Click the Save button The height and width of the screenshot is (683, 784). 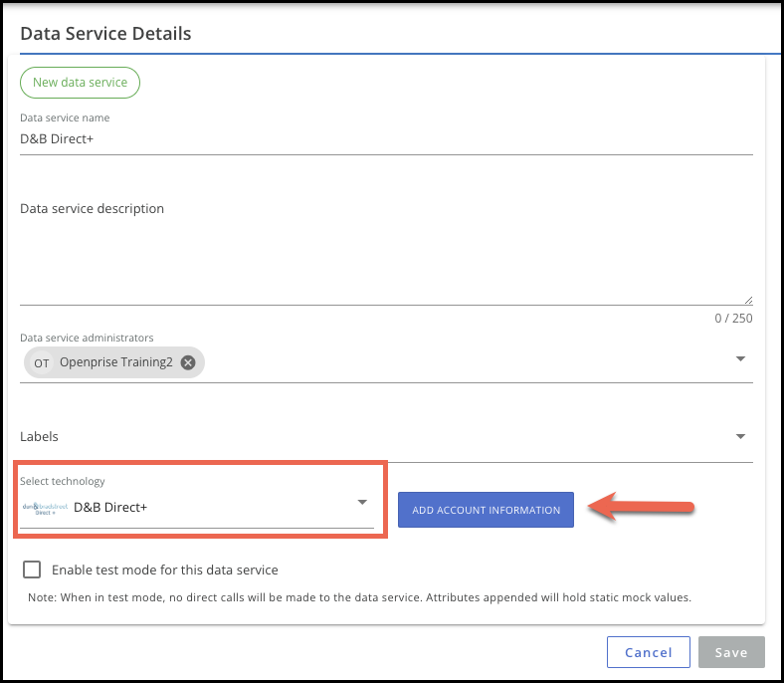pos(731,652)
